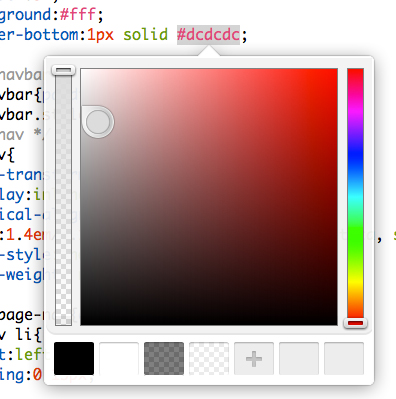Click the checkered opacity slider track
This screenshot has height=399, width=396.
coord(64,197)
